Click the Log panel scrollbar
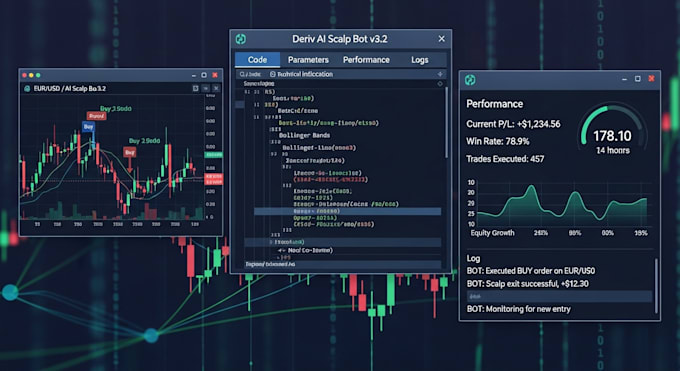Viewport: 680px width, 371px height. (x=656, y=285)
